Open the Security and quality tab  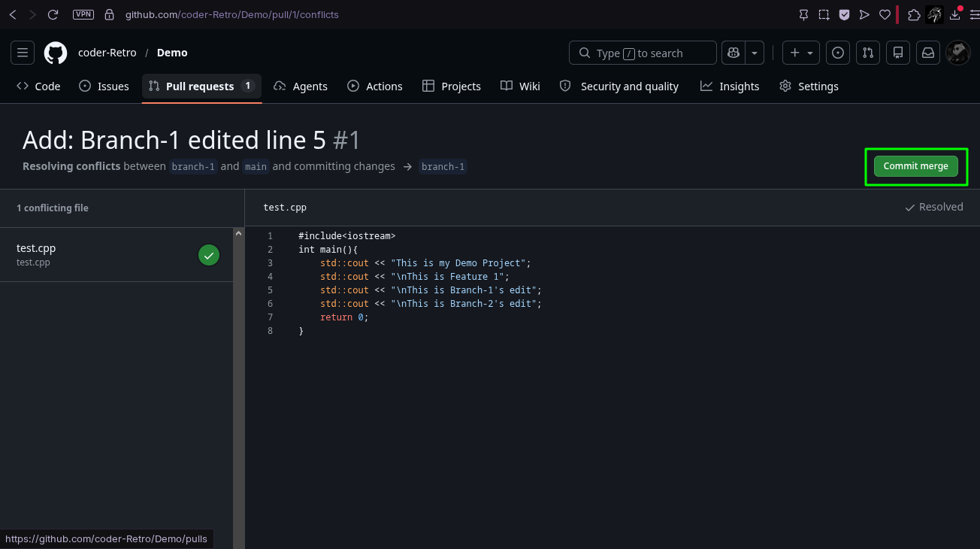(619, 86)
